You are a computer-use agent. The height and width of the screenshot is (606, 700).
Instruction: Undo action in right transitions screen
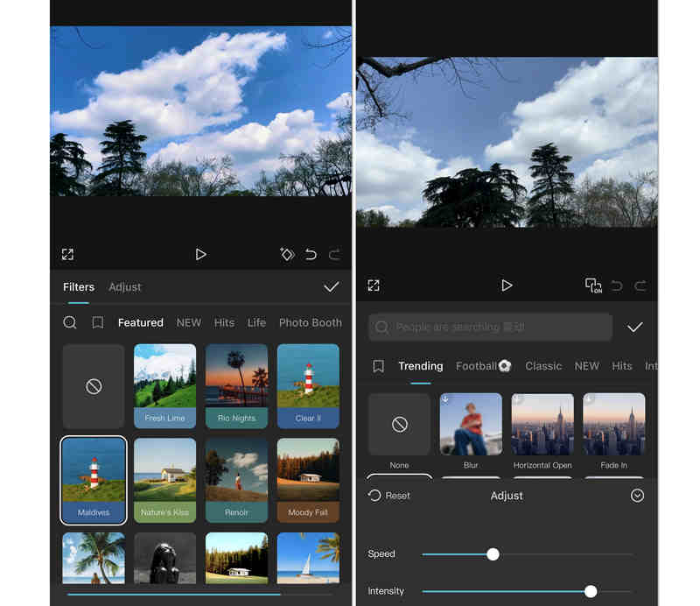point(617,285)
